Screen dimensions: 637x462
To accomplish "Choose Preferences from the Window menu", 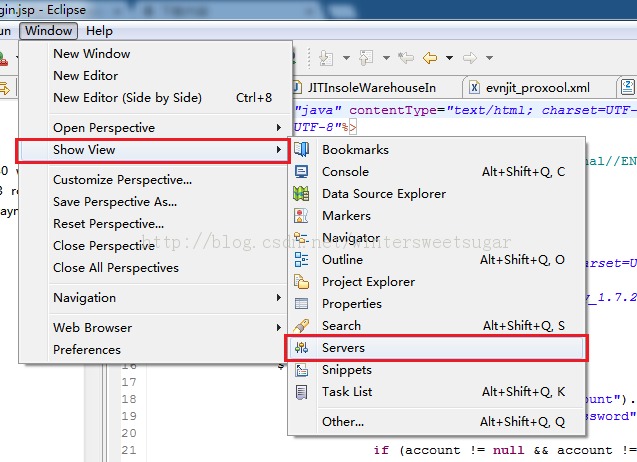I will tap(87, 350).
